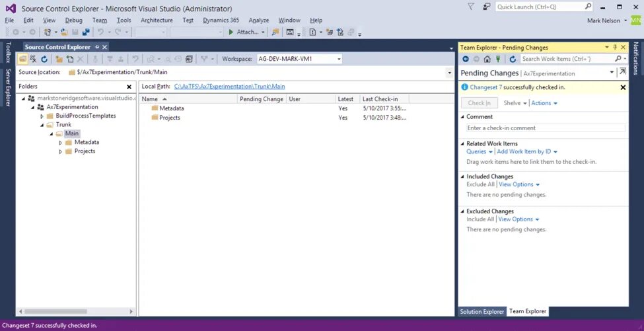Open Add Work Item by ID dropdown
This screenshot has width=644, height=331.
click(x=527, y=151)
